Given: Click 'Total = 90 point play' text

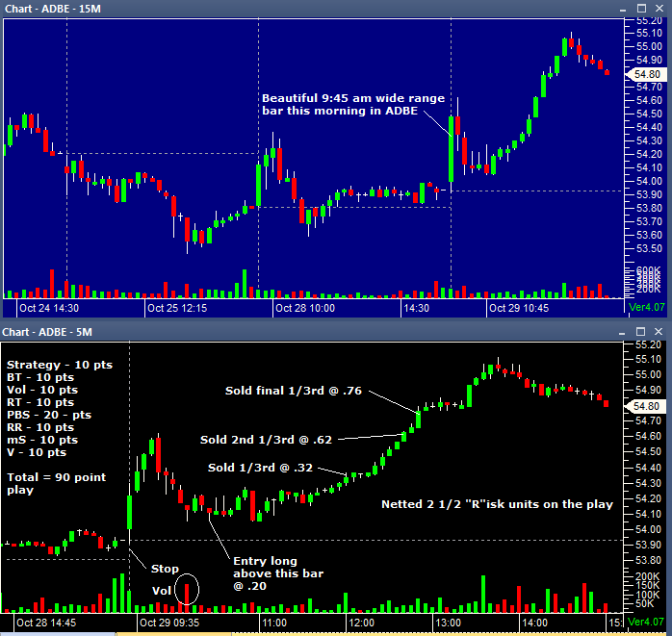Looking at the screenshot, I should [x=56, y=484].
